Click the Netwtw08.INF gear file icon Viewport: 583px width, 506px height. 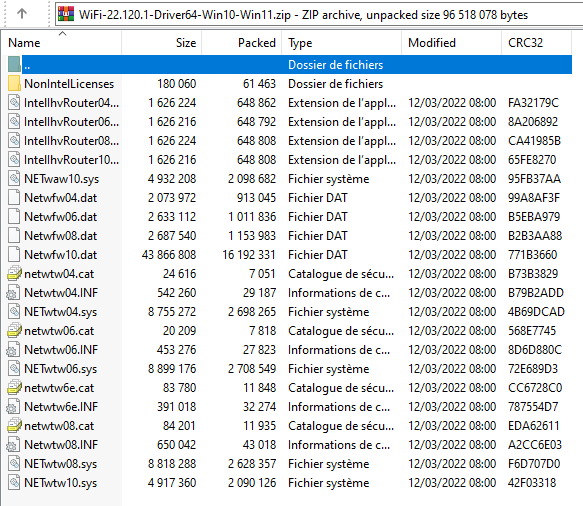[x=13, y=445]
